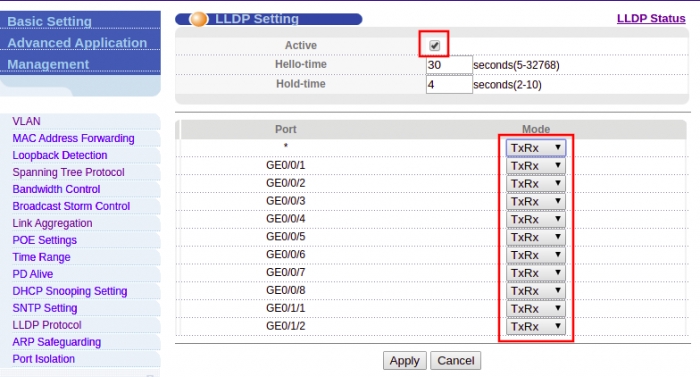Open Link Aggregation page

52,223
